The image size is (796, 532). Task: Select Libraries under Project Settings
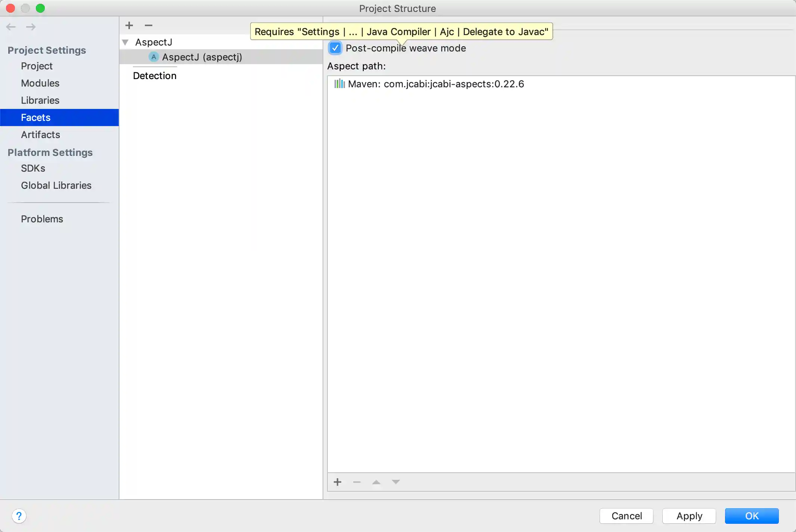coord(40,100)
